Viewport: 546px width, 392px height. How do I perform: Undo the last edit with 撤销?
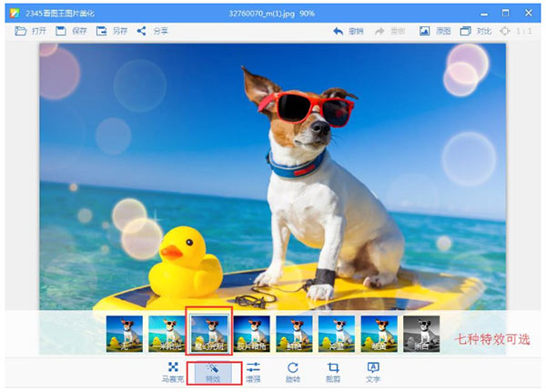point(339,31)
